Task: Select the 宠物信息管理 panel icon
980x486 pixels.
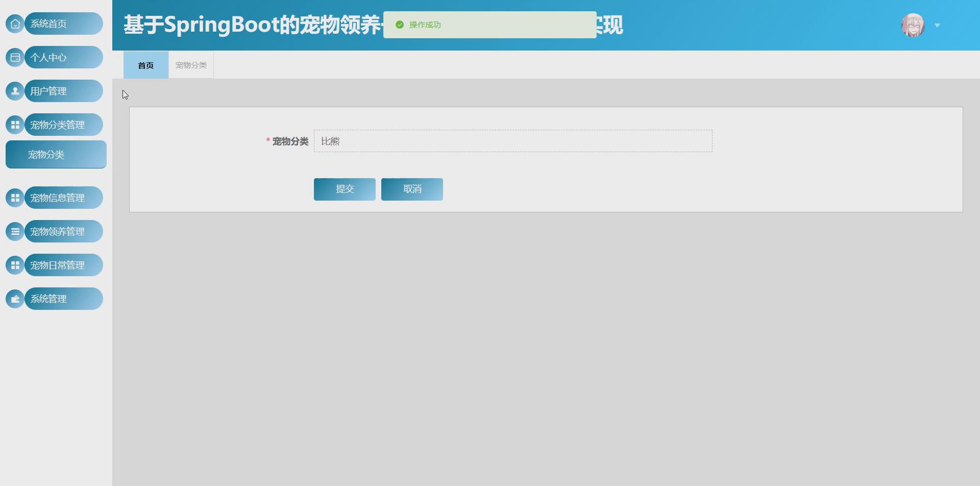Action: [15, 198]
